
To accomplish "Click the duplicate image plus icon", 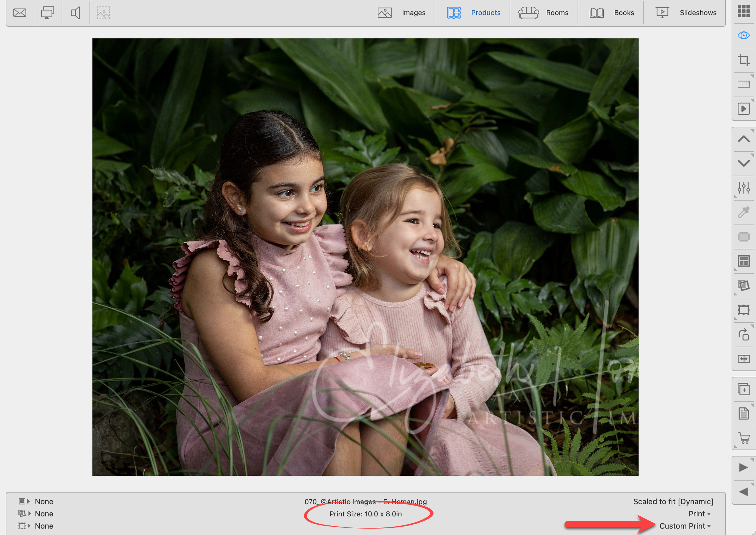I will pos(743,389).
